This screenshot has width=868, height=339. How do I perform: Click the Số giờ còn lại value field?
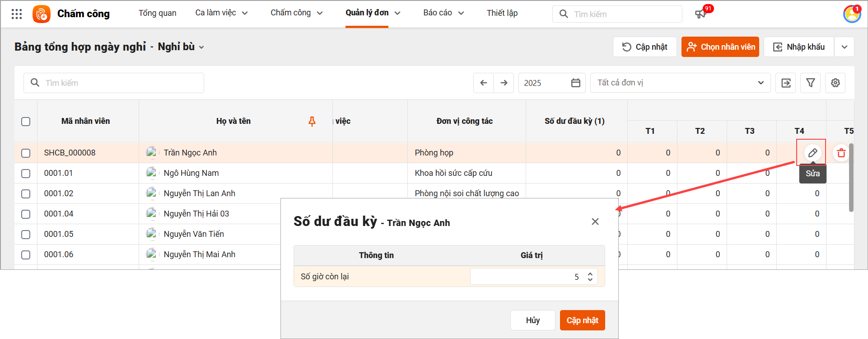[x=534, y=277]
